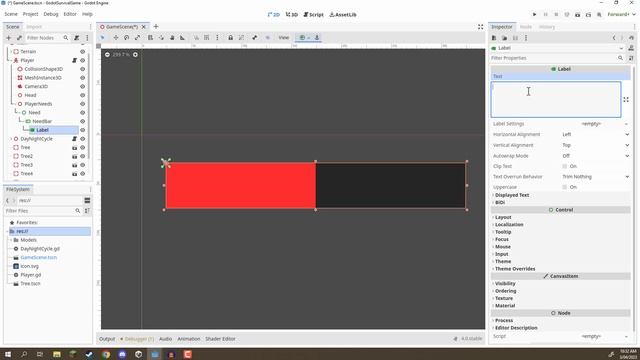Image resolution: width=640 pixels, height=360 pixels.
Task: Go to previous object in Inspector history
Action: pyautogui.click(x=614, y=38)
